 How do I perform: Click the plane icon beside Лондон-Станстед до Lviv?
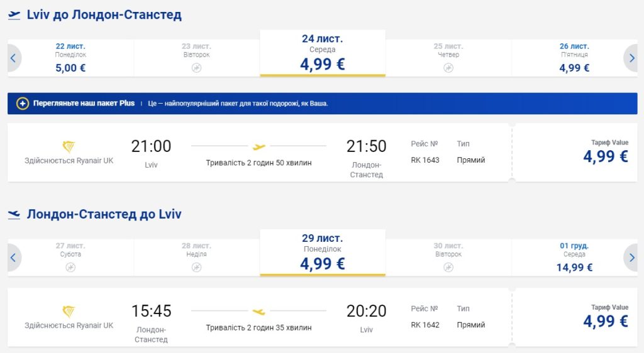click(x=14, y=215)
